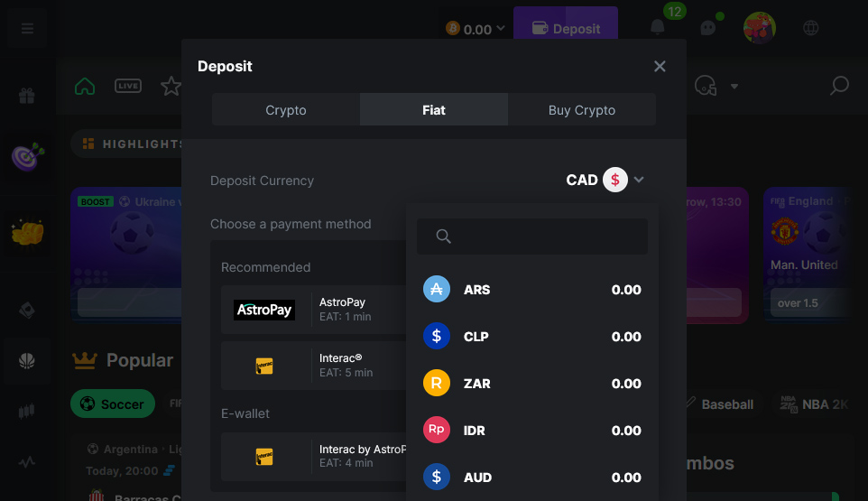
Task: Click the globe language icon
Action: click(x=811, y=28)
